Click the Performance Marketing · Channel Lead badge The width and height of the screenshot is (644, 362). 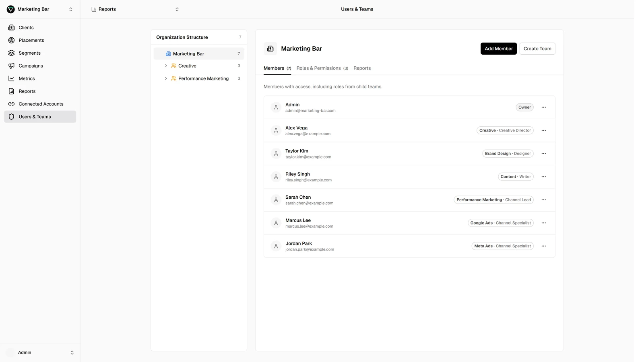(494, 200)
